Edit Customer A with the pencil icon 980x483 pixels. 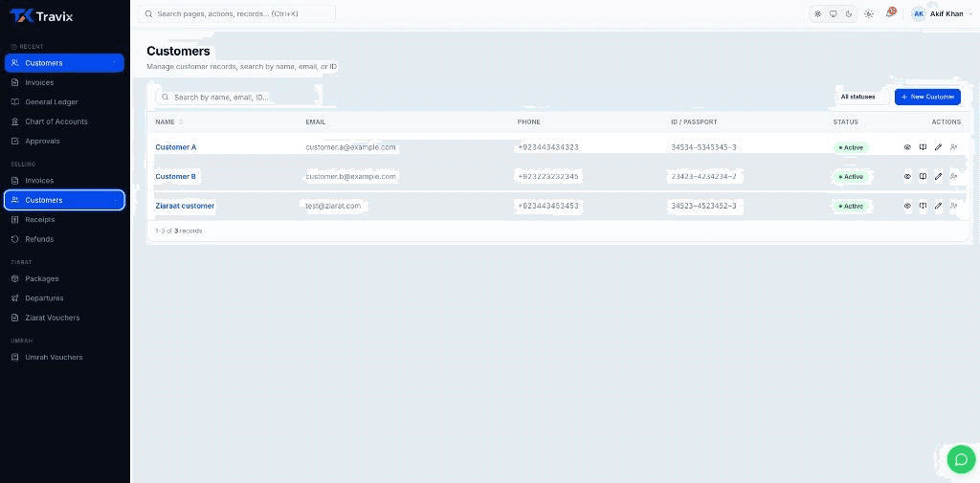(938, 147)
